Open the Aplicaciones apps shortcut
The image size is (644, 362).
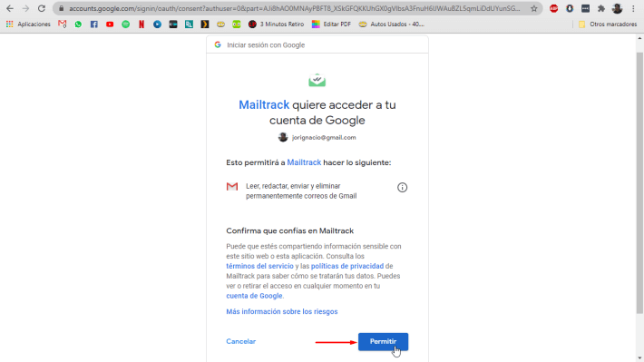(28, 24)
